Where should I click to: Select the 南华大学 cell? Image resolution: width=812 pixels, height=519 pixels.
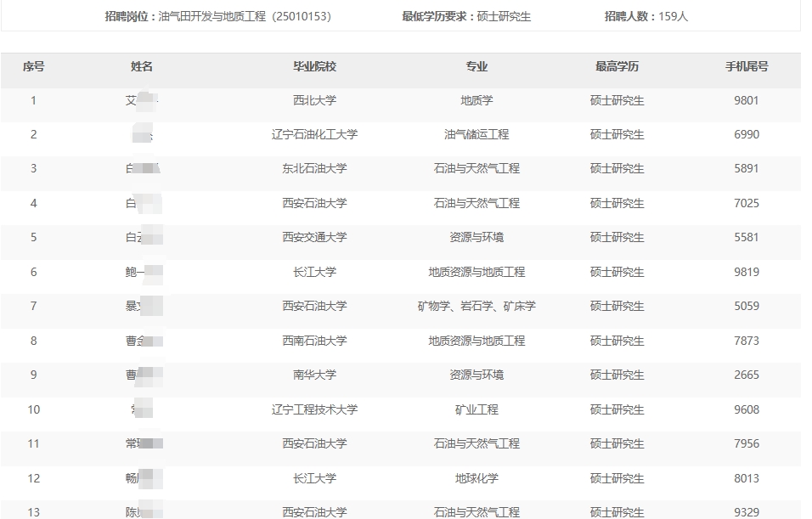pyautogui.click(x=314, y=375)
